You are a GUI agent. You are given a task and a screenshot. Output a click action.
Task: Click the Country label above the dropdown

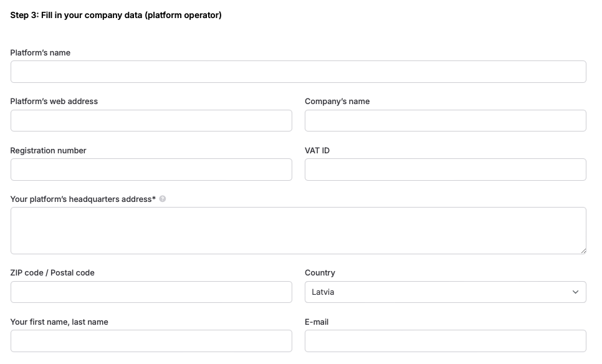pos(320,272)
